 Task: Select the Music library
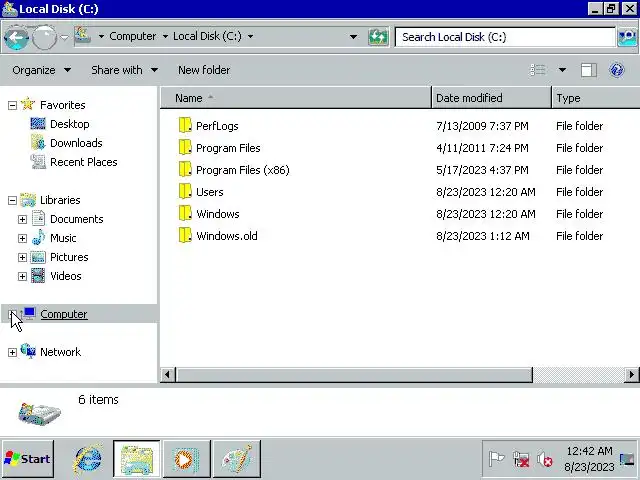(x=63, y=238)
